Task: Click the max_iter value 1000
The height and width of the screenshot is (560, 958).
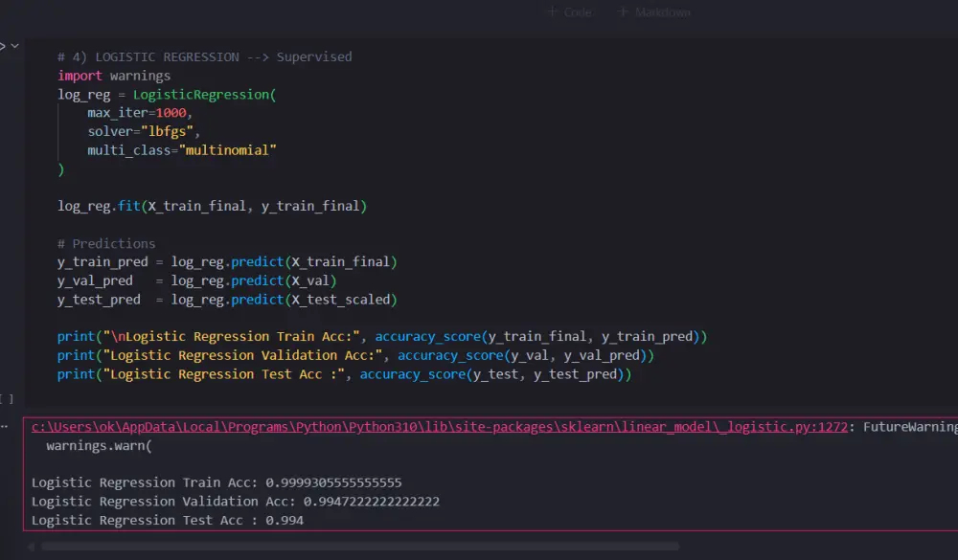Action: (x=171, y=113)
